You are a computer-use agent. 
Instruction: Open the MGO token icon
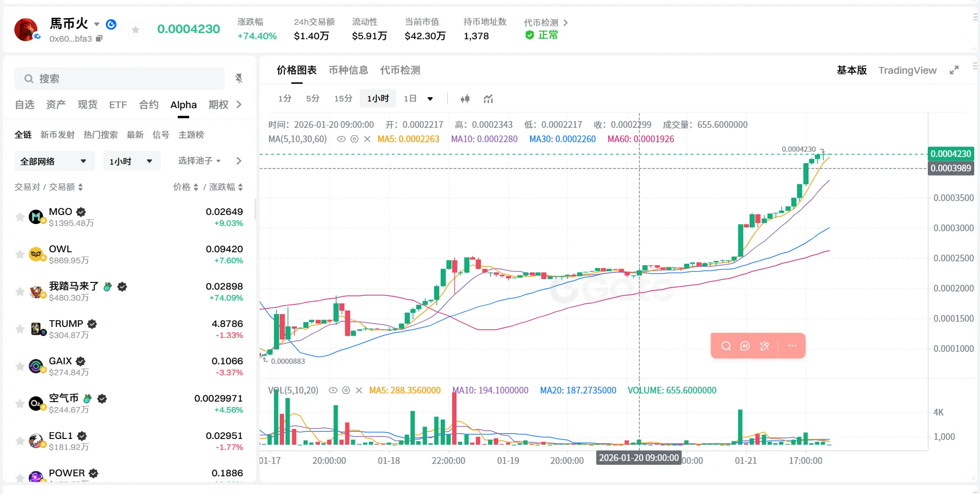coord(36,217)
